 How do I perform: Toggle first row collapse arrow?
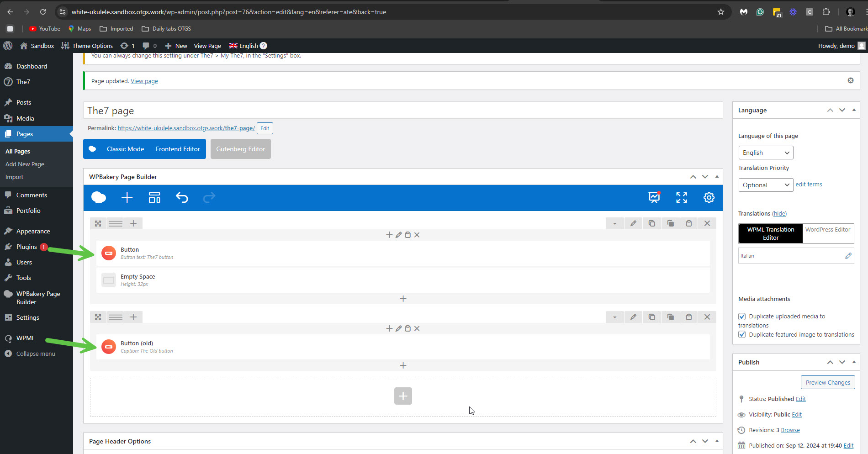(615, 223)
